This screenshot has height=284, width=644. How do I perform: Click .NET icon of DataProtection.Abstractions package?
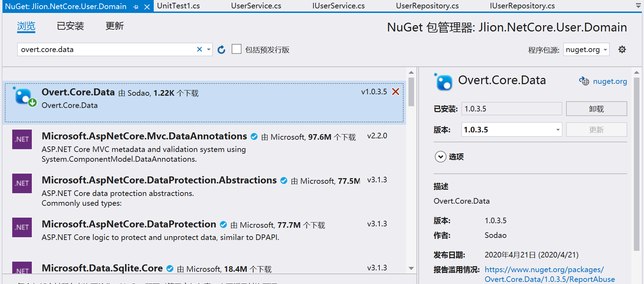(x=22, y=183)
